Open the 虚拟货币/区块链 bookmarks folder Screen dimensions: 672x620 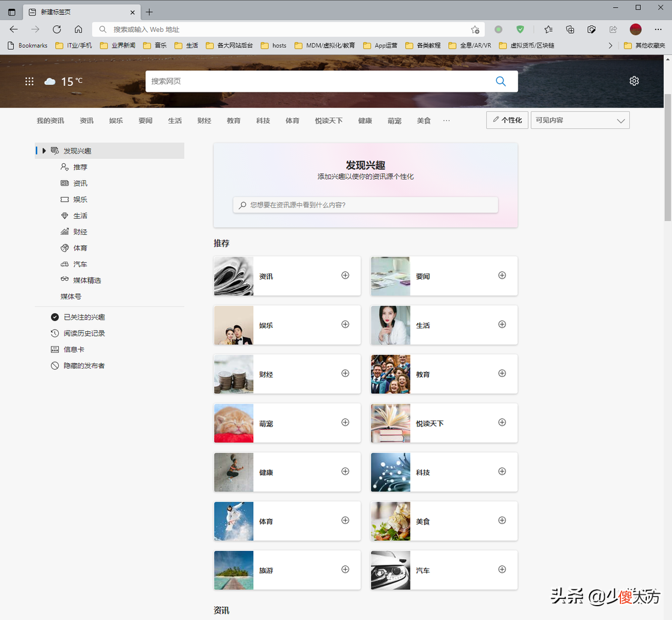coord(526,46)
